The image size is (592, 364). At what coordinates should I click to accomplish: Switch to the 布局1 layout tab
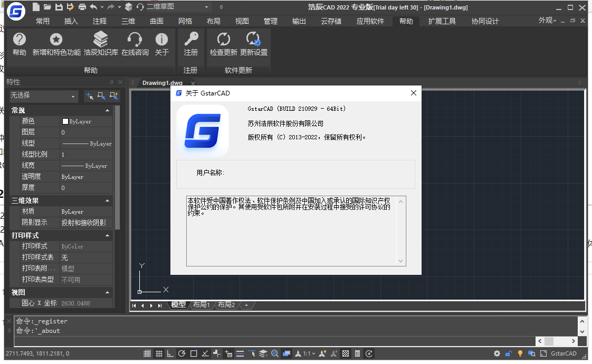[x=201, y=305]
